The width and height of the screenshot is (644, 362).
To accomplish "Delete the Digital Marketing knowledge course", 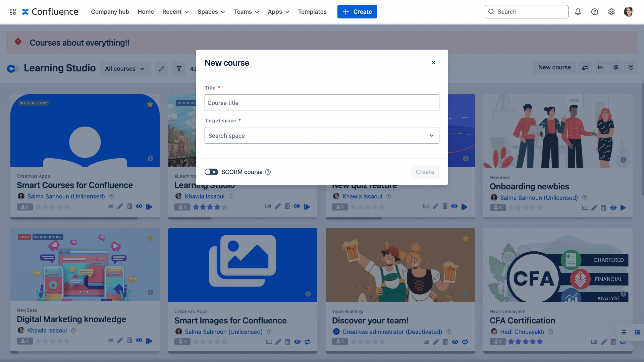I will point(129,341).
